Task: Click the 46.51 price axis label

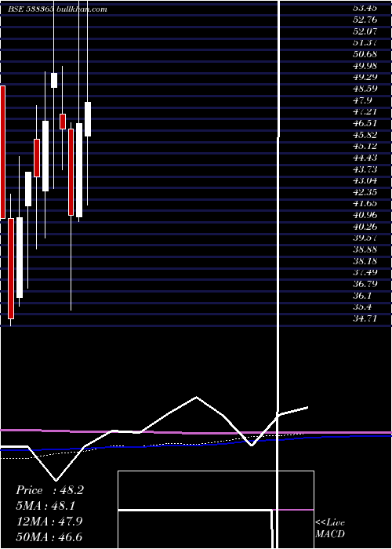Action: click(365, 123)
